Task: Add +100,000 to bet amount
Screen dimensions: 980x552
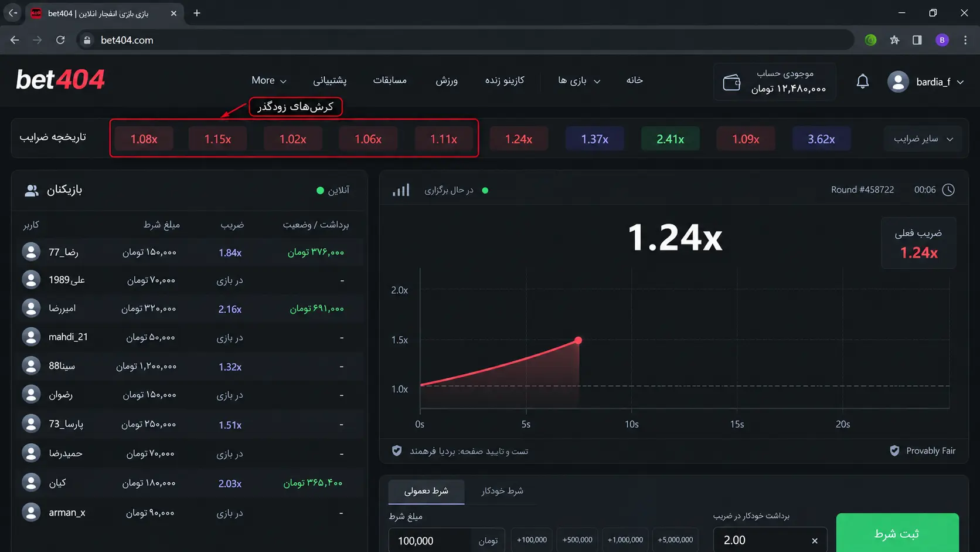Action: pyautogui.click(x=532, y=540)
